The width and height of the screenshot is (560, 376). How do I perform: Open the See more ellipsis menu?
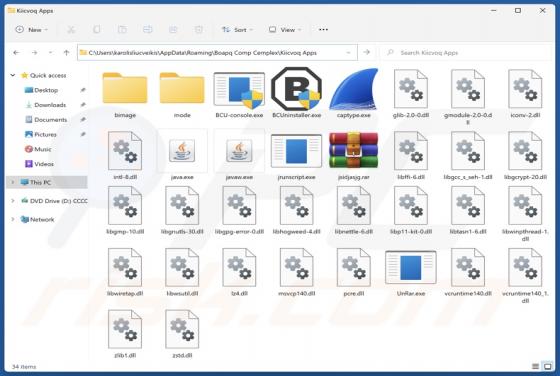(323, 30)
